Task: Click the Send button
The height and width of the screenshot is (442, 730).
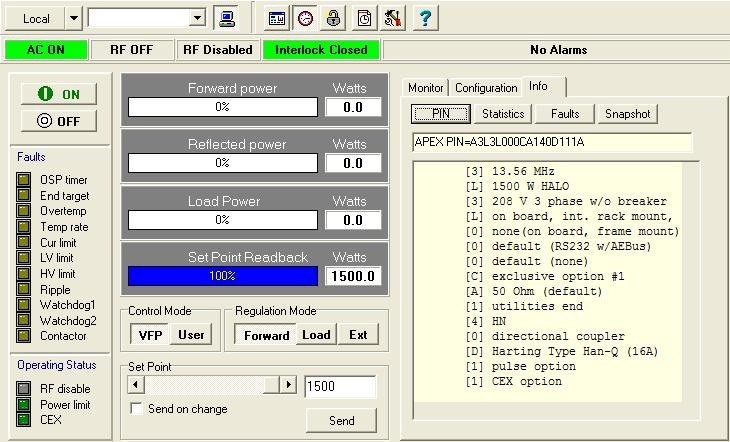Action: (341, 421)
